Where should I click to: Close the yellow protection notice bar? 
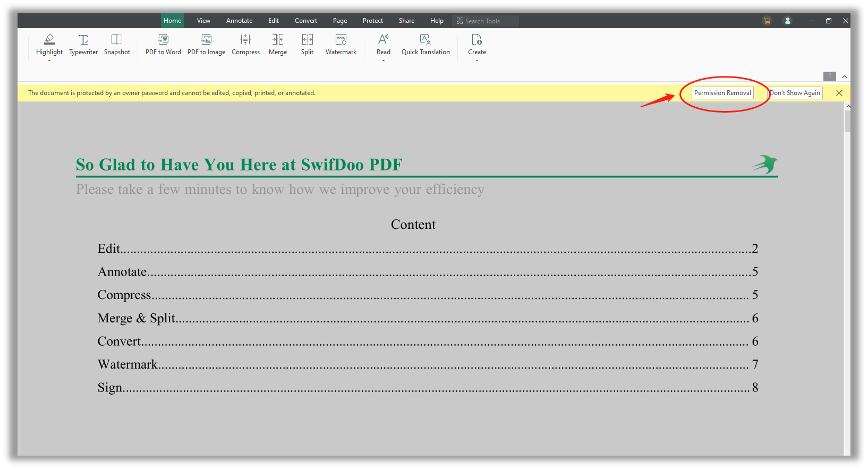coord(839,93)
